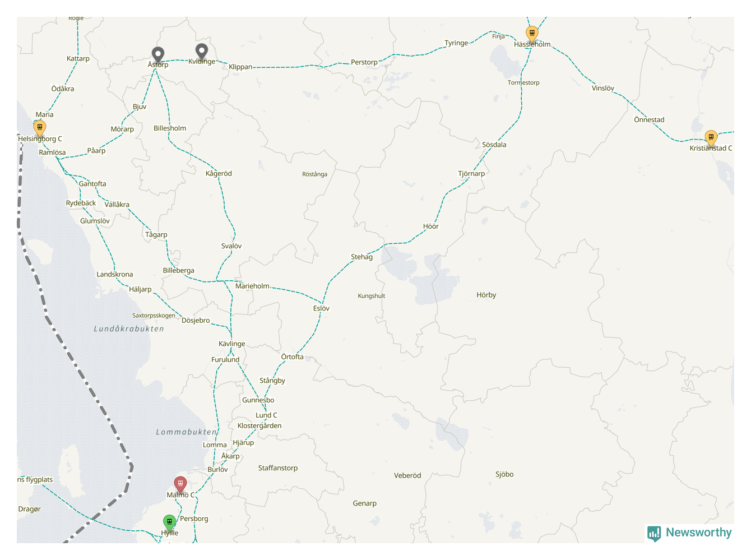
Task: Click the Furulund label
Action: click(x=225, y=360)
